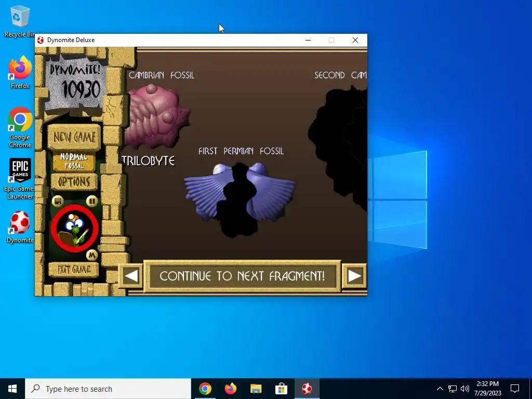Pause the game with the pause icon

[x=91, y=201]
